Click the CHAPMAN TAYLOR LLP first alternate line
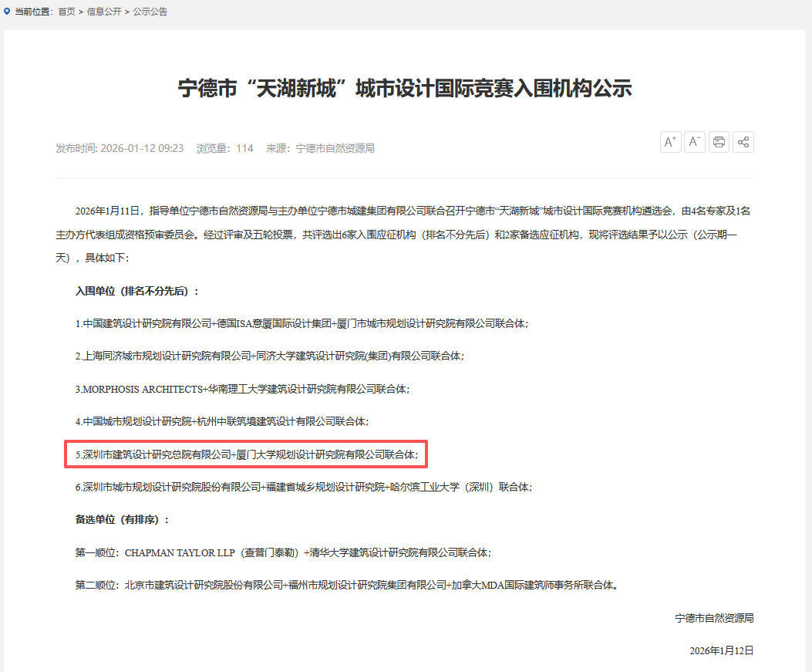The image size is (812, 672). click(x=283, y=552)
